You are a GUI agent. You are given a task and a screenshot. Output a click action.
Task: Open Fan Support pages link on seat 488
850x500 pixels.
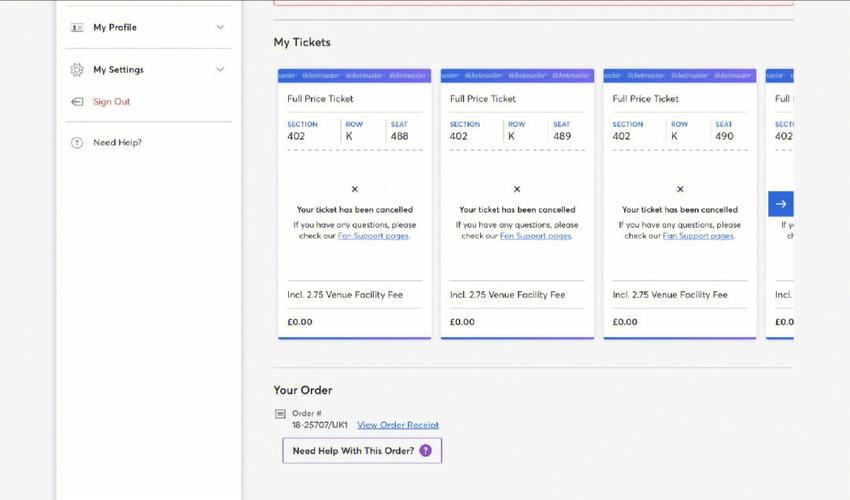pos(373,236)
